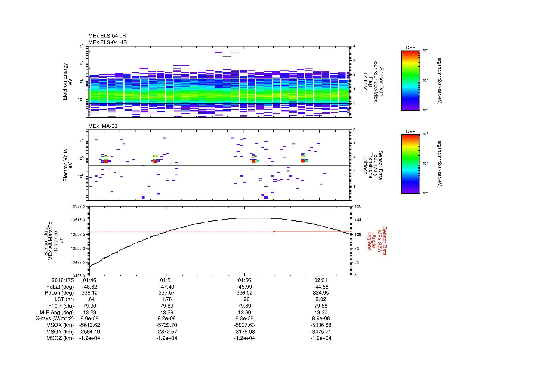
Task: Click the LST value '1.78'
Action: (167, 299)
